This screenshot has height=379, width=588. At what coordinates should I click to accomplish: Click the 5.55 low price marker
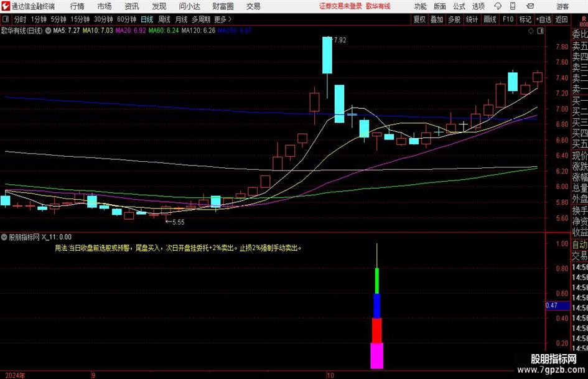[175, 222]
